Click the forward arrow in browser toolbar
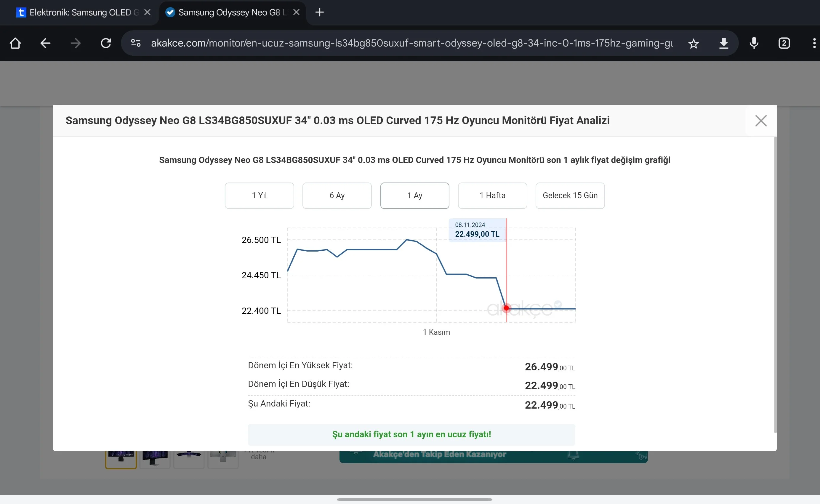 pos(76,43)
